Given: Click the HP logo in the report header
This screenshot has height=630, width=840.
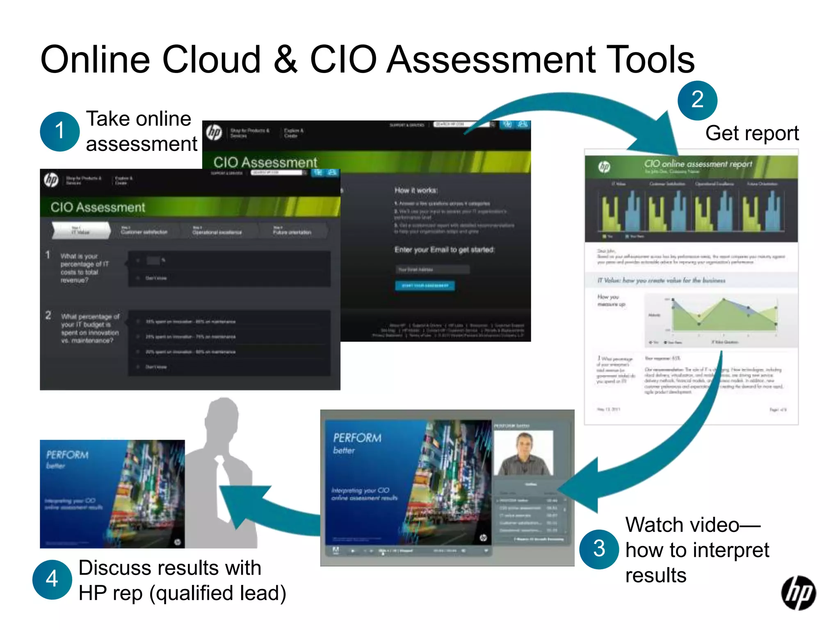Looking at the screenshot, I should 604,167.
